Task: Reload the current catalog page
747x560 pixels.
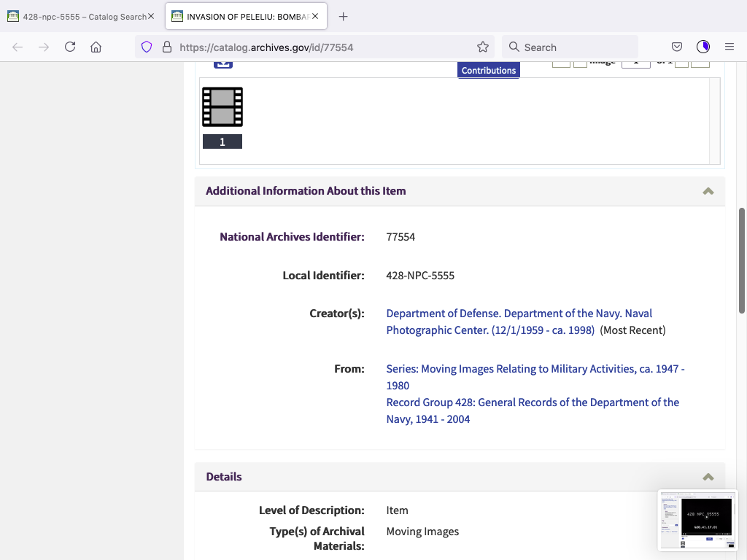Action: coord(70,47)
